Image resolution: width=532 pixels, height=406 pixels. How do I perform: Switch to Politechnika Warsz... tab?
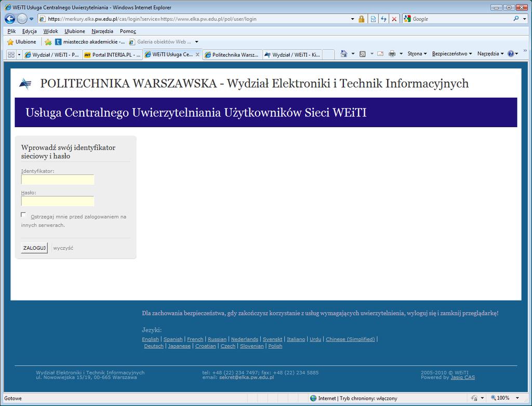point(232,55)
